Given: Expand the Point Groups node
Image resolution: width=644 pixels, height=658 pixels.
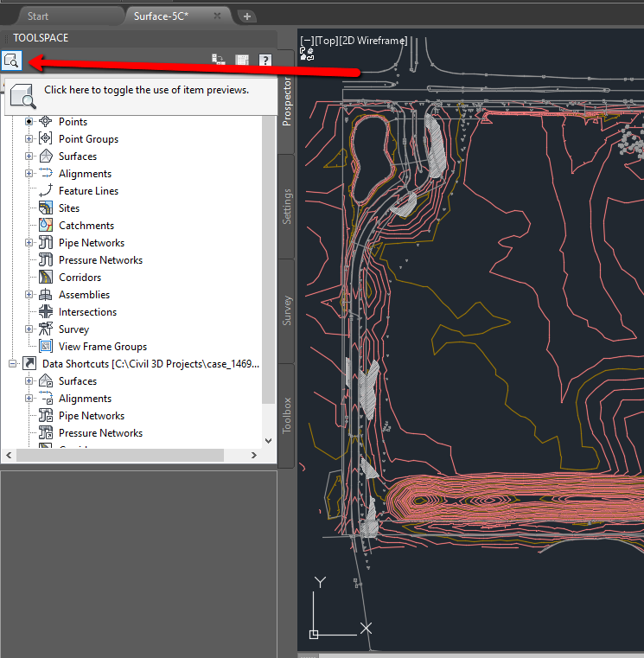Looking at the screenshot, I should point(29,139).
